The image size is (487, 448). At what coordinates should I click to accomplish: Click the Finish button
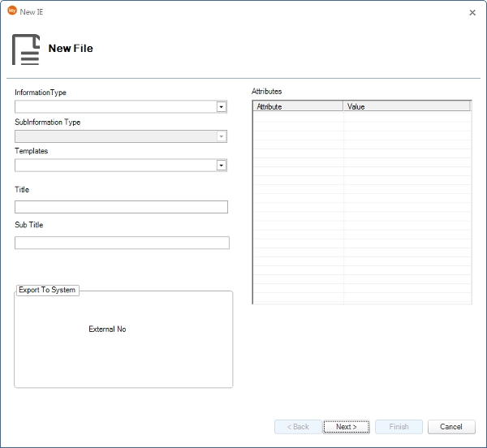[399, 427]
